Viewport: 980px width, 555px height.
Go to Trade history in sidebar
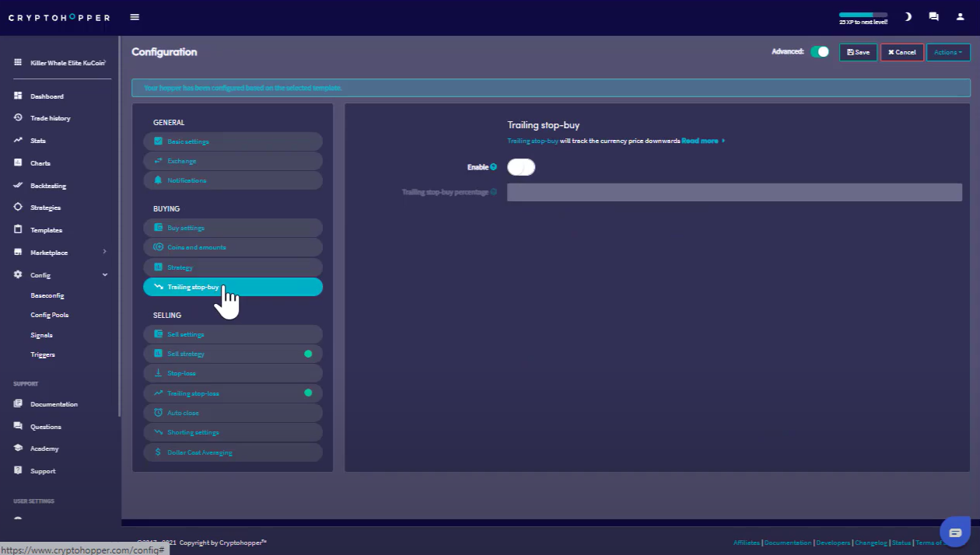point(50,118)
